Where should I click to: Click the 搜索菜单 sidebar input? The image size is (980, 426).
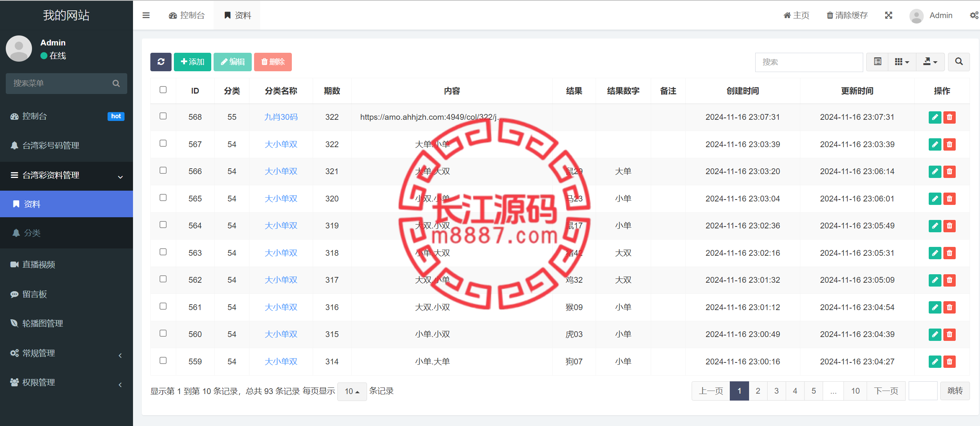pyautogui.click(x=66, y=84)
